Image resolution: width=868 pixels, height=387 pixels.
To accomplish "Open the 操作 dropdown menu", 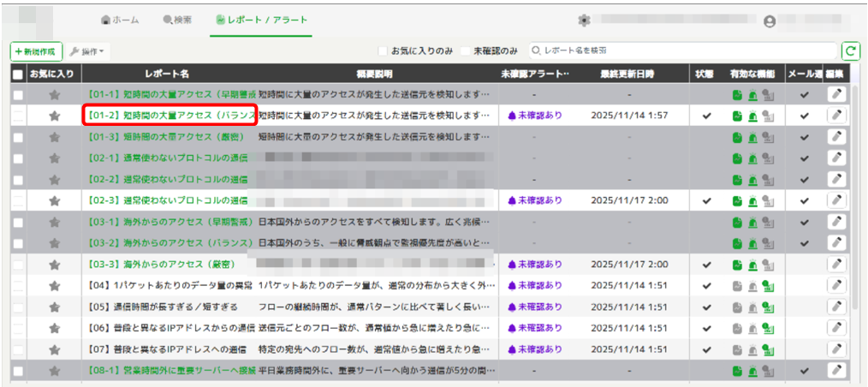I will point(88,51).
